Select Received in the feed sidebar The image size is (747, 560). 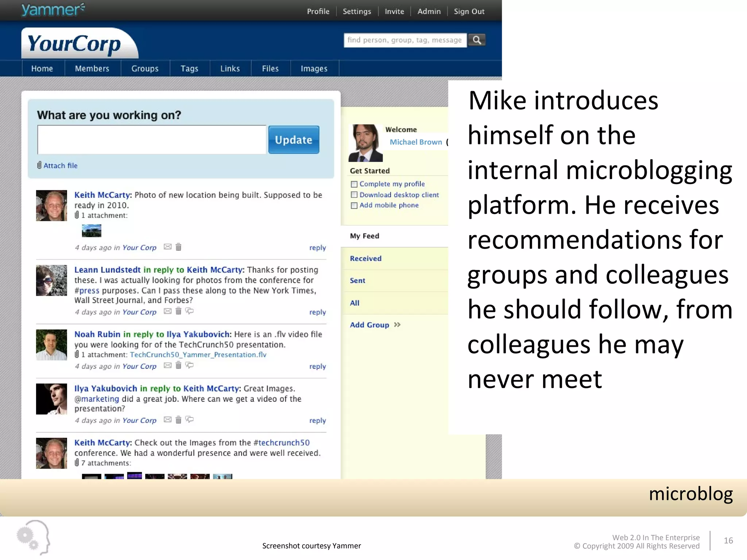point(365,258)
